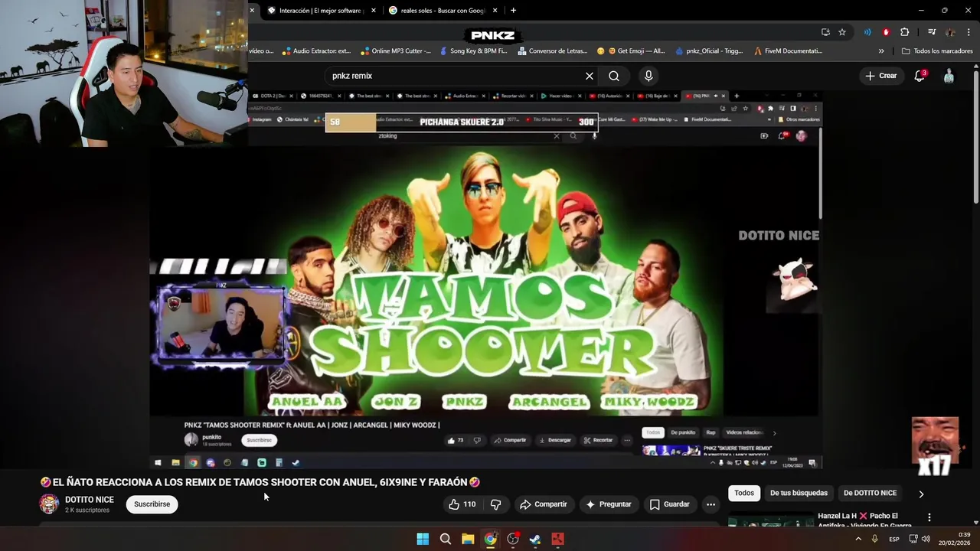The image size is (980, 551).
Task: Click the OBS icon on the taskbar
Action: click(x=513, y=539)
